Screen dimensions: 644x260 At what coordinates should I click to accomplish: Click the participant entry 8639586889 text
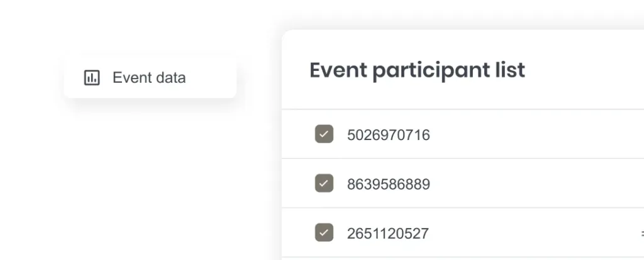(389, 184)
